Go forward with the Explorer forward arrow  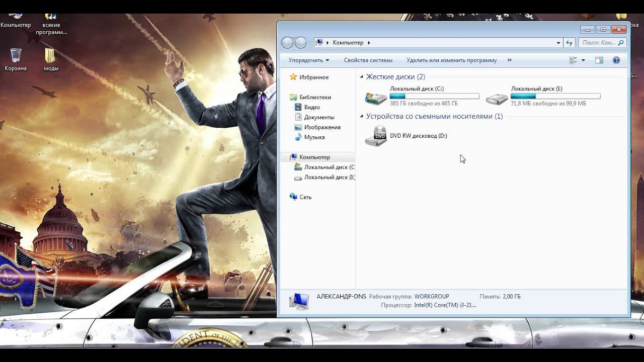click(300, 43)
